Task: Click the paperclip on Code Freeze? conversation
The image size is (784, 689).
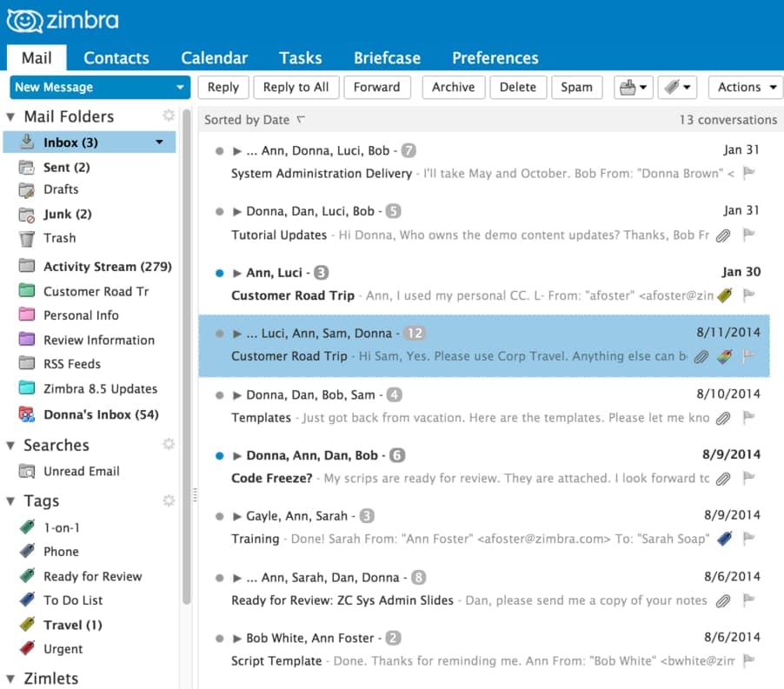Action: [x=722, y=479]
